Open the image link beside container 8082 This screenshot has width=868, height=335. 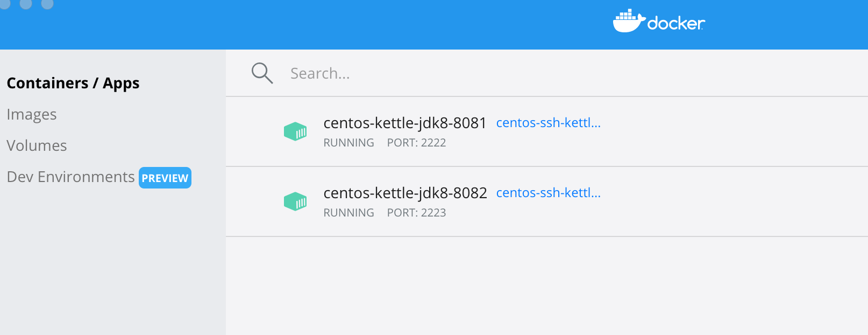pyautogui.click(x=548, y=193)
